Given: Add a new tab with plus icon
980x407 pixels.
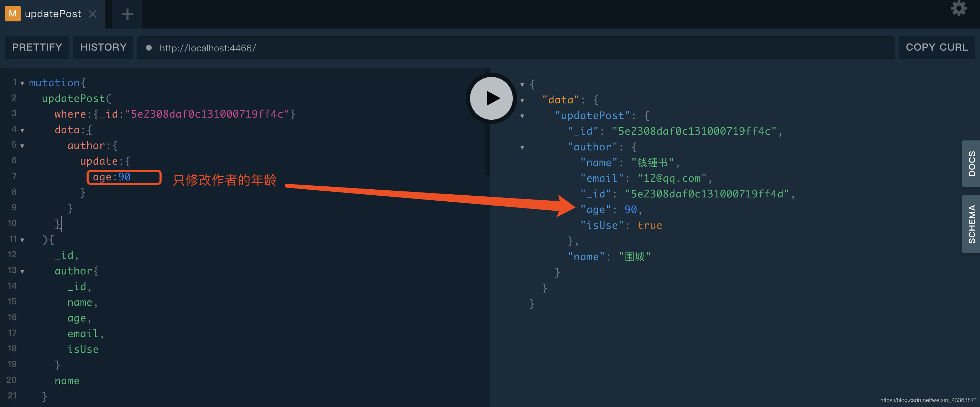Looking at the screenshot, I should click(x=127, y=15).
